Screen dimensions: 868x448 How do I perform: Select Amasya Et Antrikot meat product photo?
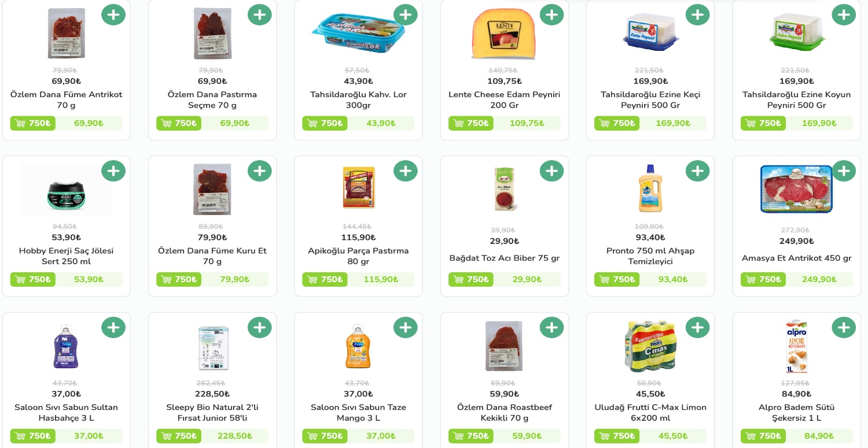tap(796, 189)
